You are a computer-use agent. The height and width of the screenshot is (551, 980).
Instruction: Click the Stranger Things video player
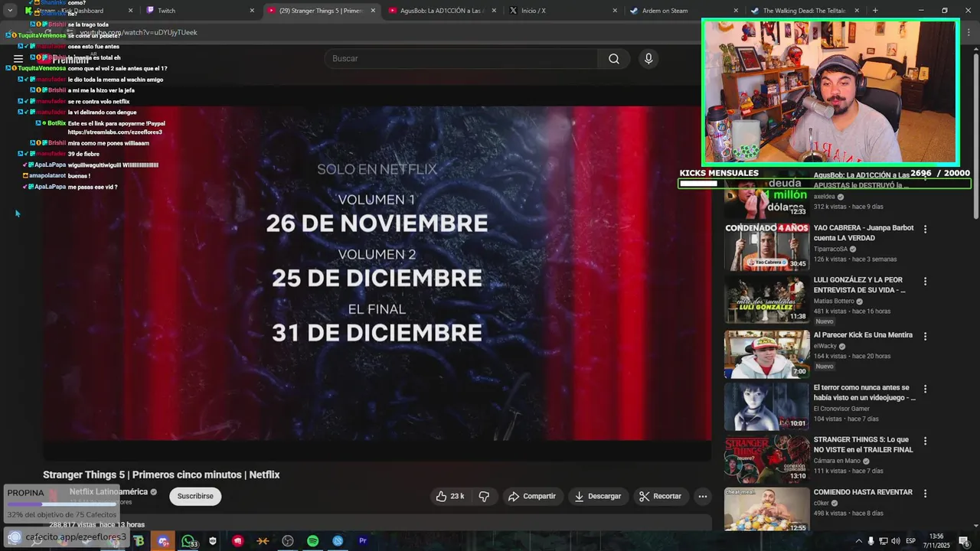[x=377, y=272]
